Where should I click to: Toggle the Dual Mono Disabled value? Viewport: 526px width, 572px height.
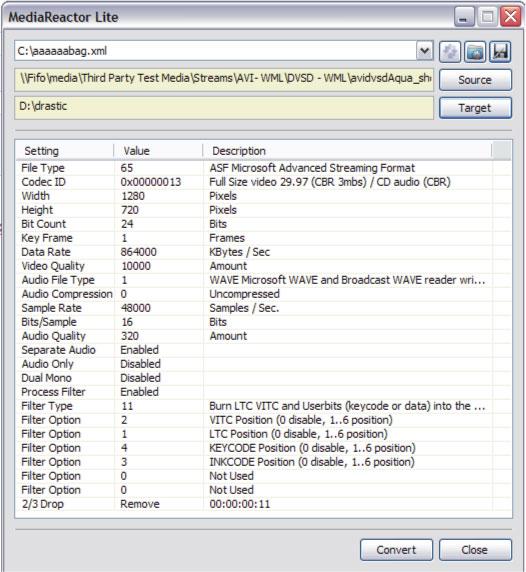140,378
